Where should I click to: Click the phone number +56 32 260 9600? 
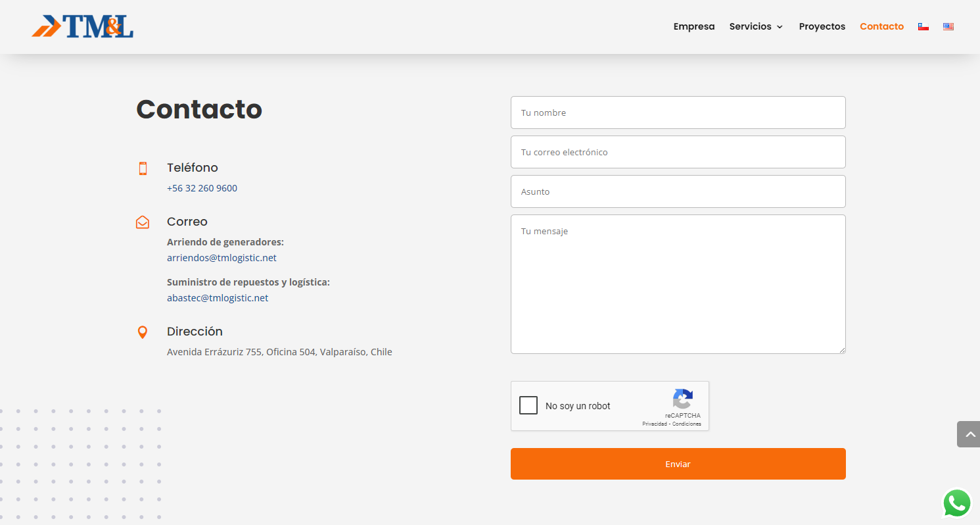coord(202,188)
